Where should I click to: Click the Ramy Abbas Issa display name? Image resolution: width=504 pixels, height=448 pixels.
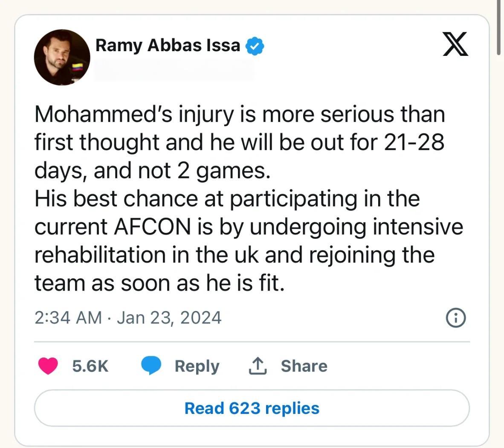pos(168,45)
